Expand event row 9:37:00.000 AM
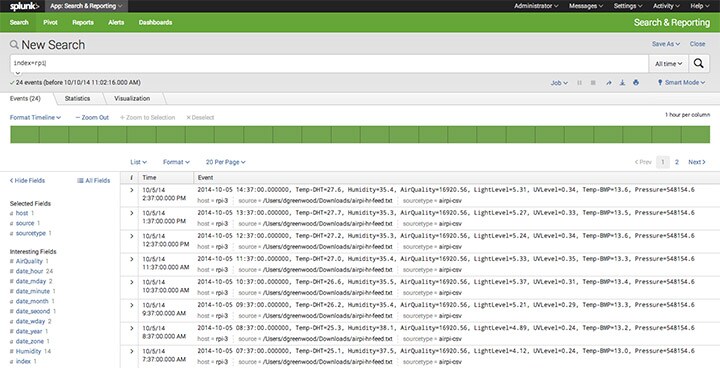The image size is (720, 368). click(x=131, y=305)
